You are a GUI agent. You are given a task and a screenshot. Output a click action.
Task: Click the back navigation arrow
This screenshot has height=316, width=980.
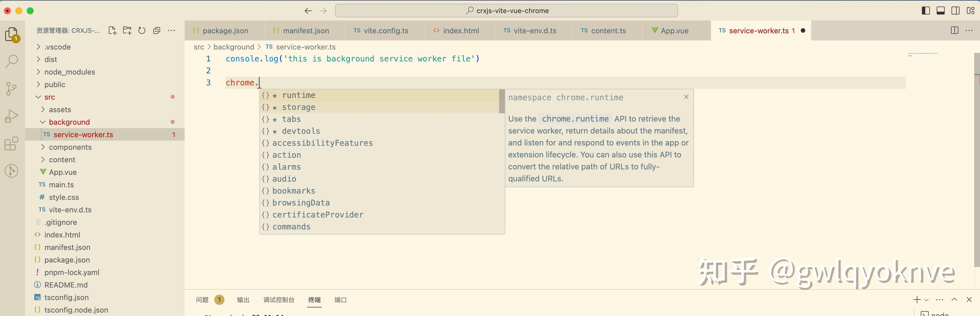[x=308, y=10]
